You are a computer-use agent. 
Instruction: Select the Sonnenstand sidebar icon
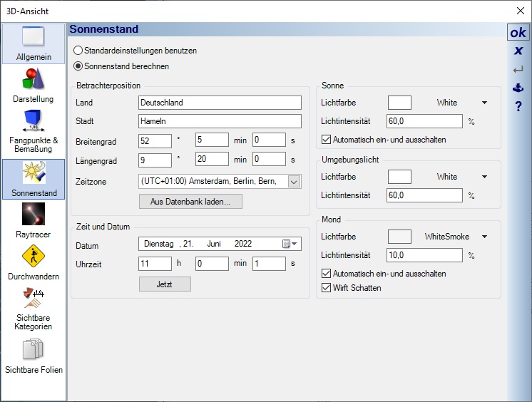34,179
